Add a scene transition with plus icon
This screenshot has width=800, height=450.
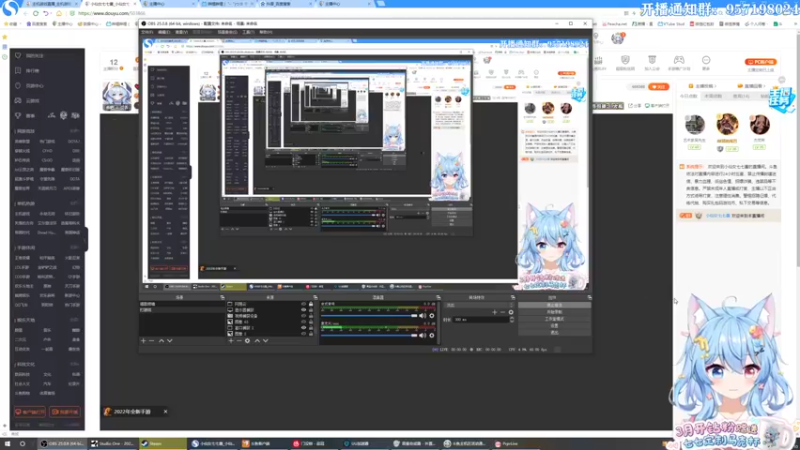pos(494,312)
